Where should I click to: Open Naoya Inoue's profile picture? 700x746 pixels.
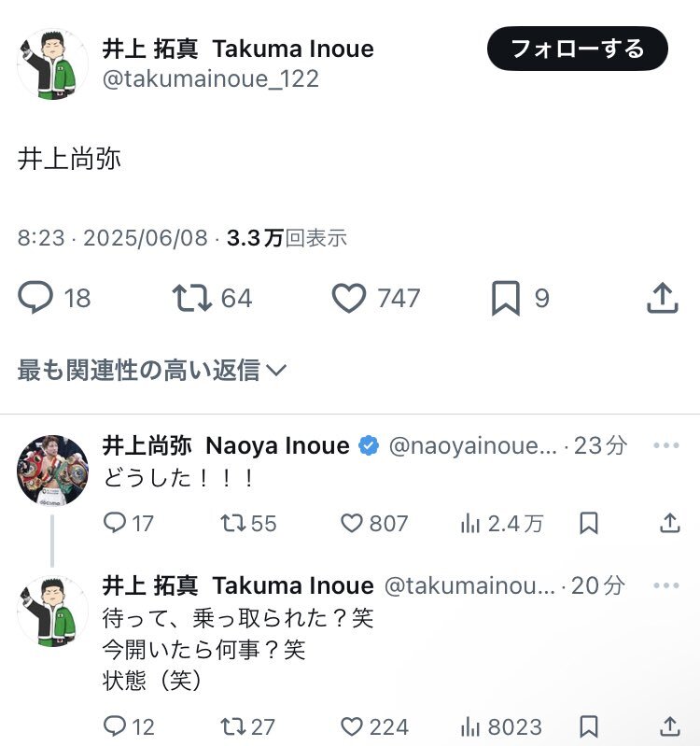52,470
